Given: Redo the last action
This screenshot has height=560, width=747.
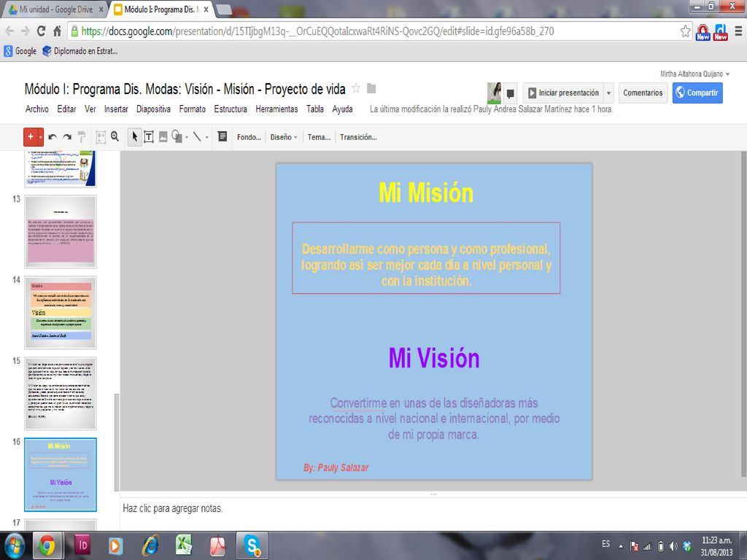Looking at the screenshot, I should coord(67,137).
